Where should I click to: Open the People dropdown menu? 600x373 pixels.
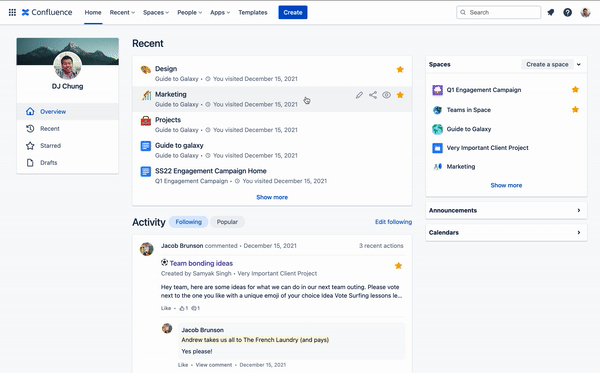pos(189,12)
